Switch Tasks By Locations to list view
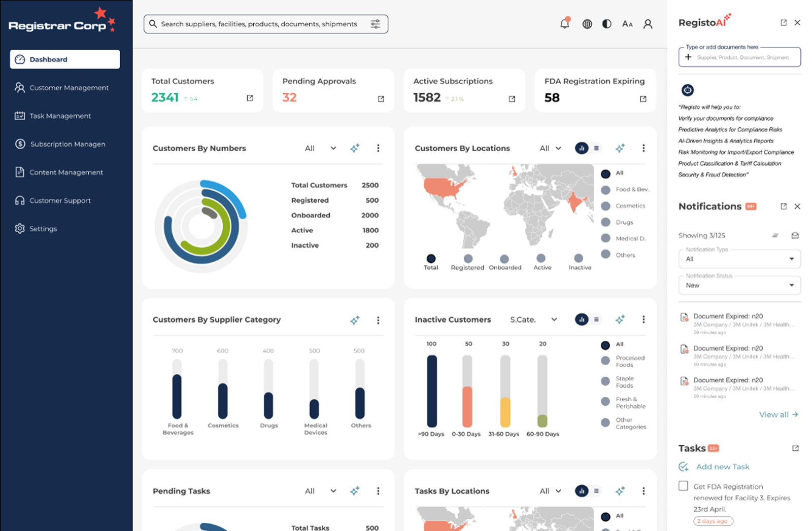Screen dimensions: 812x531 pyautogui.click(x=596, y=491)
